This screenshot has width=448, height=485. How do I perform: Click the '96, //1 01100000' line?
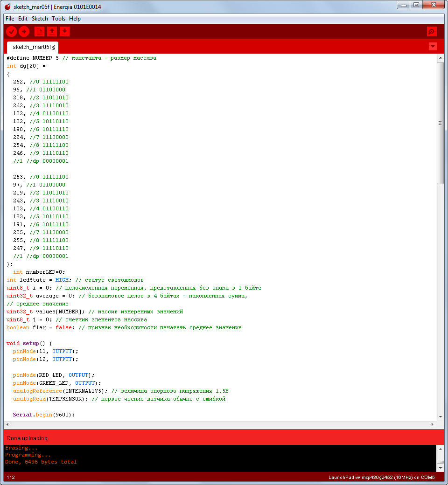(x=39, y=90)
